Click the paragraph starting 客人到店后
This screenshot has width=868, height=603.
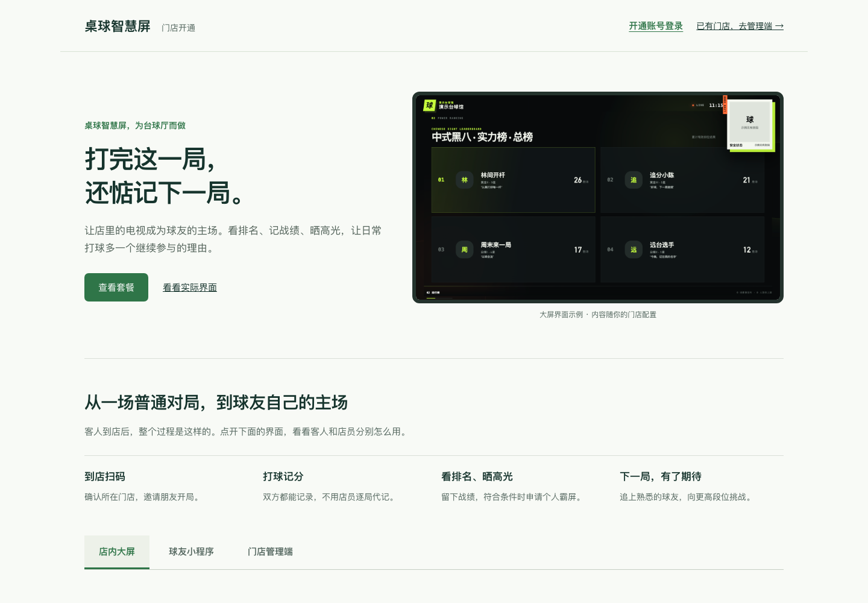coord(247,432)
